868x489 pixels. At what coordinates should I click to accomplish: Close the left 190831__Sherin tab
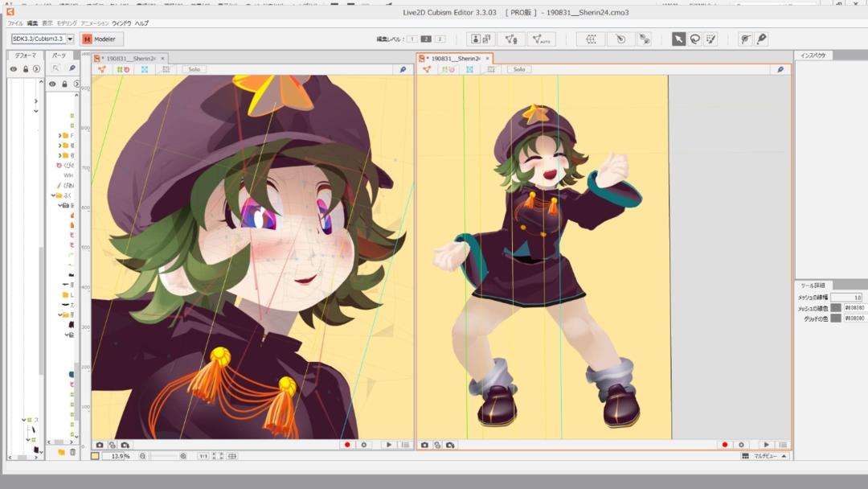pos(162,58)
